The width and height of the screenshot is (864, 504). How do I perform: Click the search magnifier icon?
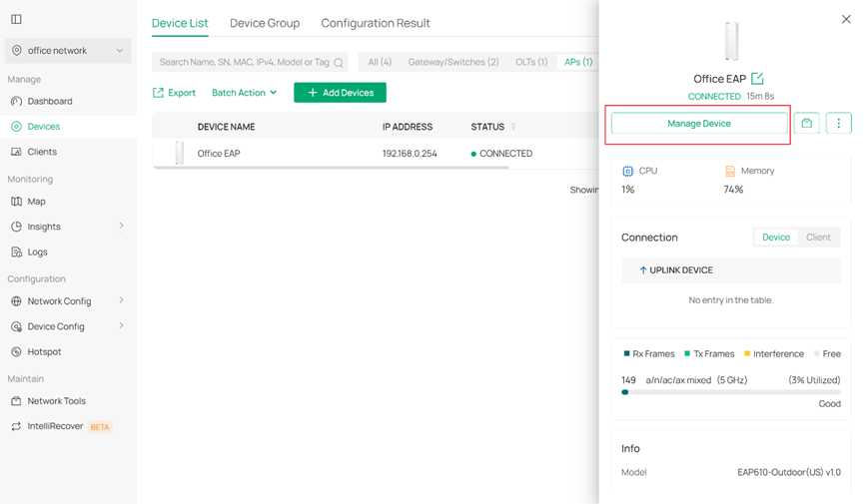339,63
